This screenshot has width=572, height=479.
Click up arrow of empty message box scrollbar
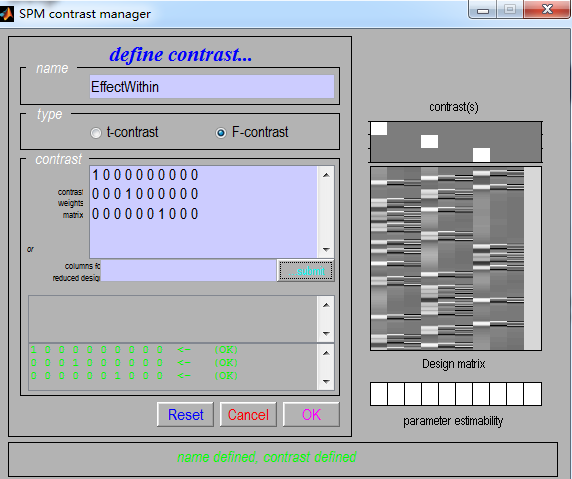(x=326, y=305)
